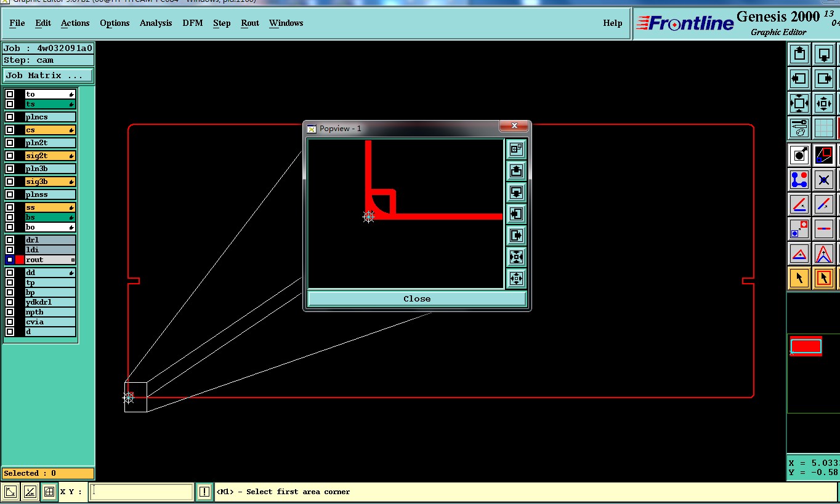Click the zoom out icon in Popview
Screen dimensions: 840x504
[x=516, y=278]
